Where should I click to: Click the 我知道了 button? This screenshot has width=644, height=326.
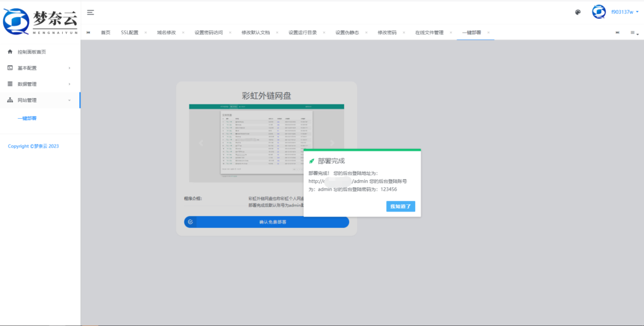tap(401, 206)
